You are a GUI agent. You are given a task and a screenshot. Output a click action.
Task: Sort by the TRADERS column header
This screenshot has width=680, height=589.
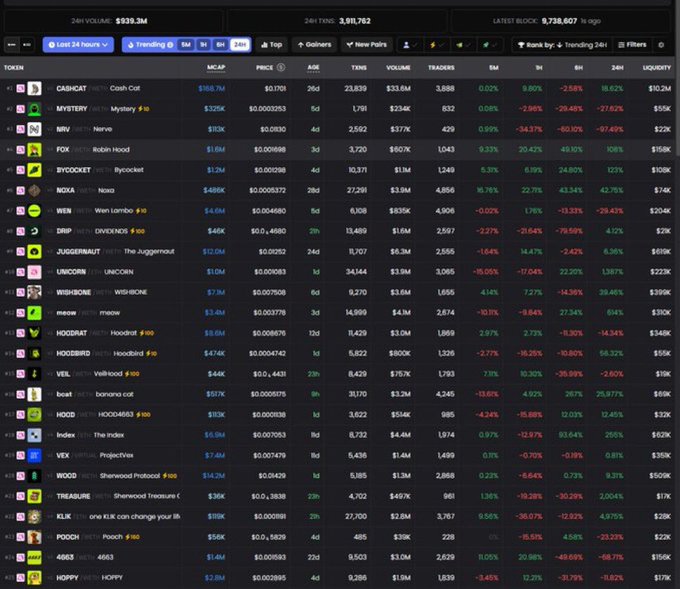point(441,68)
